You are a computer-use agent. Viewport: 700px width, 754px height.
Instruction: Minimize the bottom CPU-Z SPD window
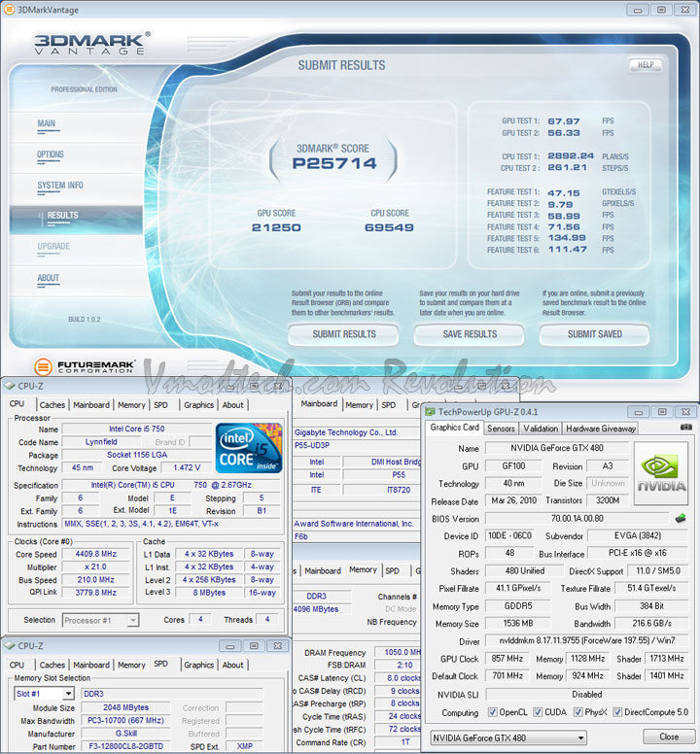tap(230, 646)
